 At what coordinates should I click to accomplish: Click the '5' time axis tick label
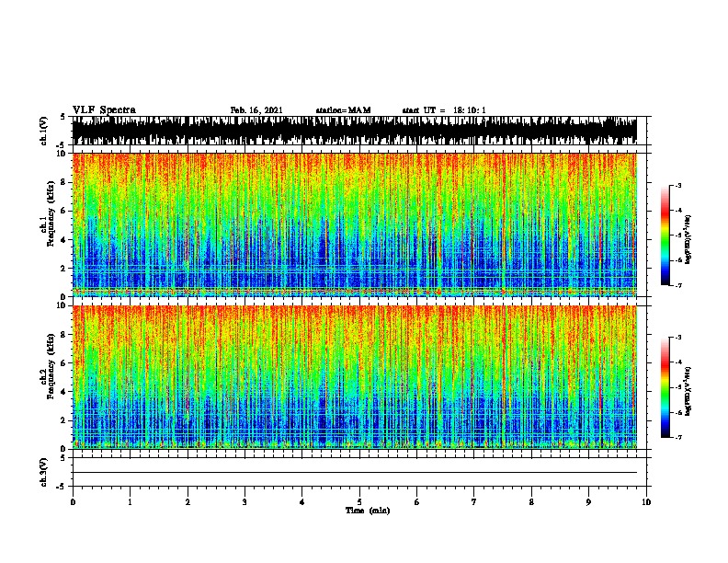[359, 501]
